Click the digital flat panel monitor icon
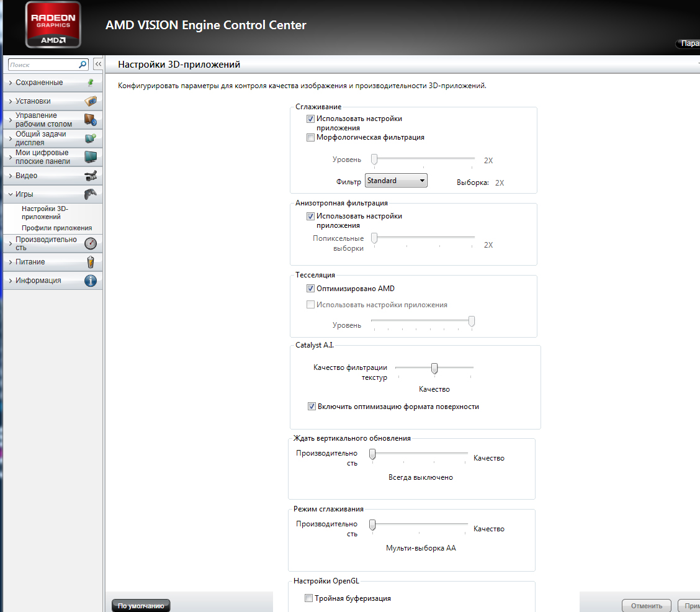Image resolution: width=700 pixels, height=612 pixels. pos(91,156)
